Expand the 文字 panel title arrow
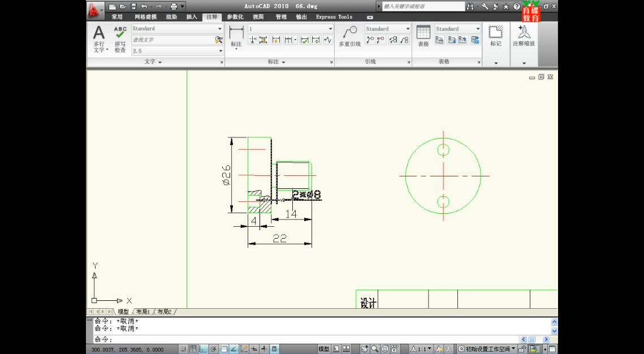The width and height of the screenshot is (644, 354). [x=160, y=62]
